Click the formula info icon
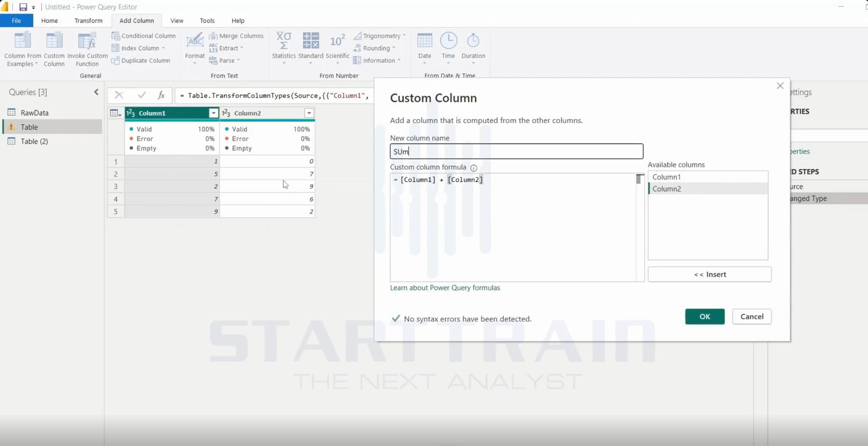 point(474,168)
